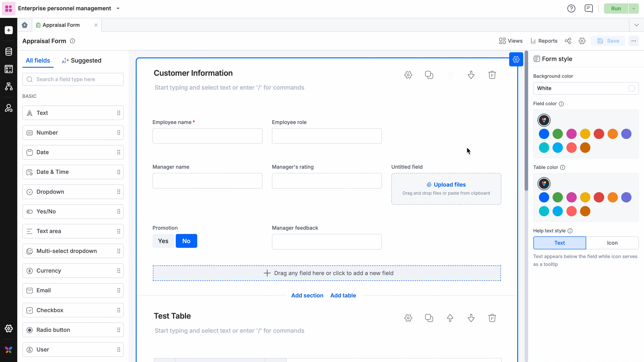Click the app logo icon
Screen dimensions: 644x362
[8, 8]
